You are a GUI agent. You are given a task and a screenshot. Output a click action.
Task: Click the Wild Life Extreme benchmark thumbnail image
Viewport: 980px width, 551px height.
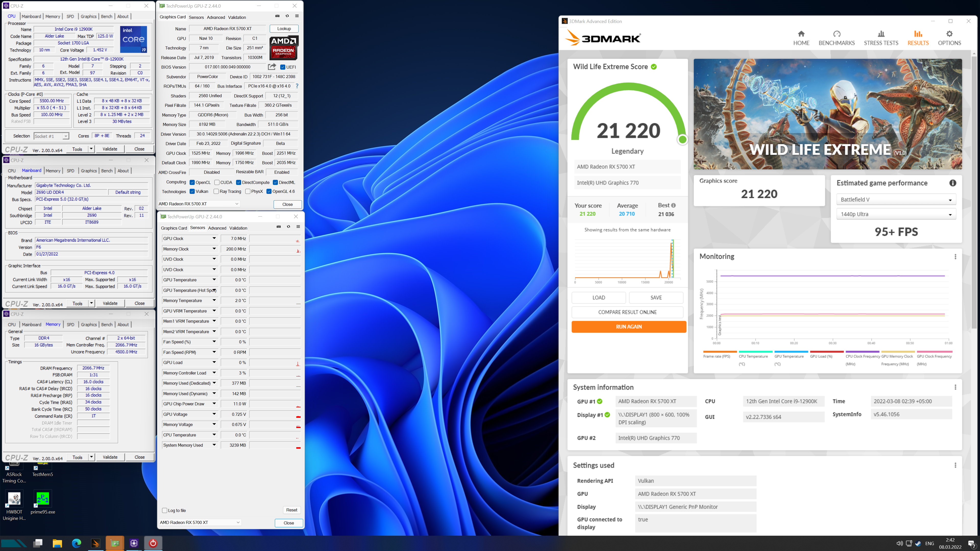(827, 114)
